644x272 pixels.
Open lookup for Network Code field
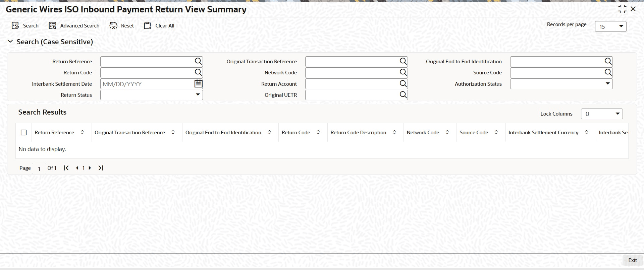pos(403,72)
